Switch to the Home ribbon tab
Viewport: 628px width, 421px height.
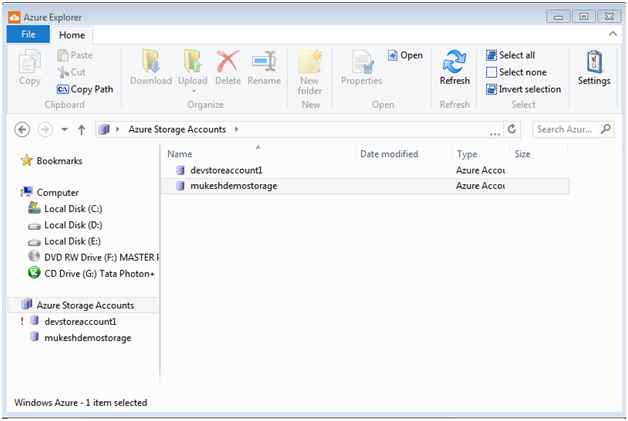72,35
